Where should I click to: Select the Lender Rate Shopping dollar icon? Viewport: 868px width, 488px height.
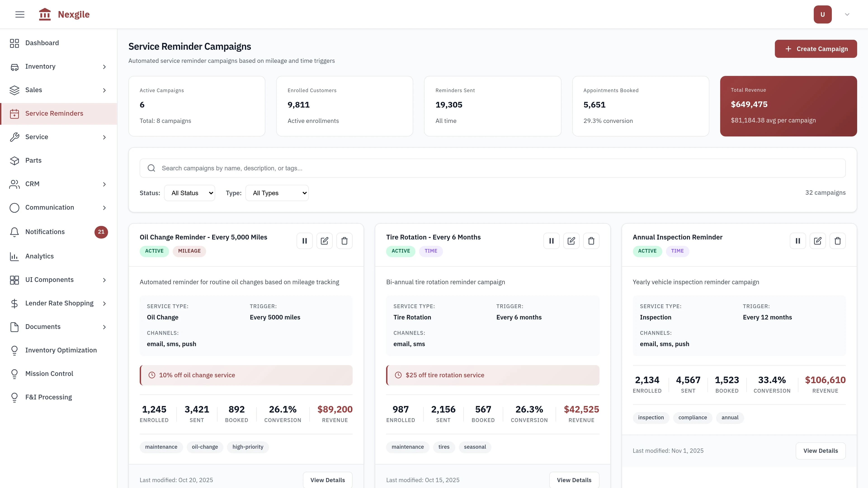(x=14, y=303)
